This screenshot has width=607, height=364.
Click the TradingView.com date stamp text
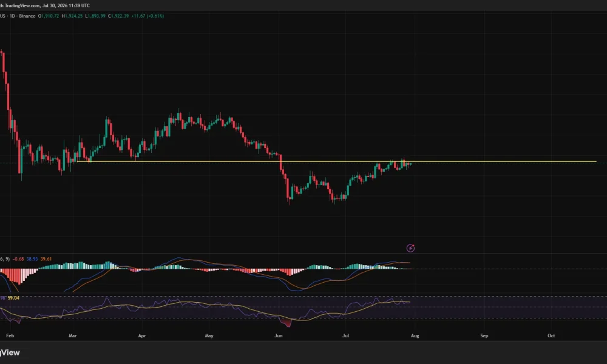pos(45,5)
